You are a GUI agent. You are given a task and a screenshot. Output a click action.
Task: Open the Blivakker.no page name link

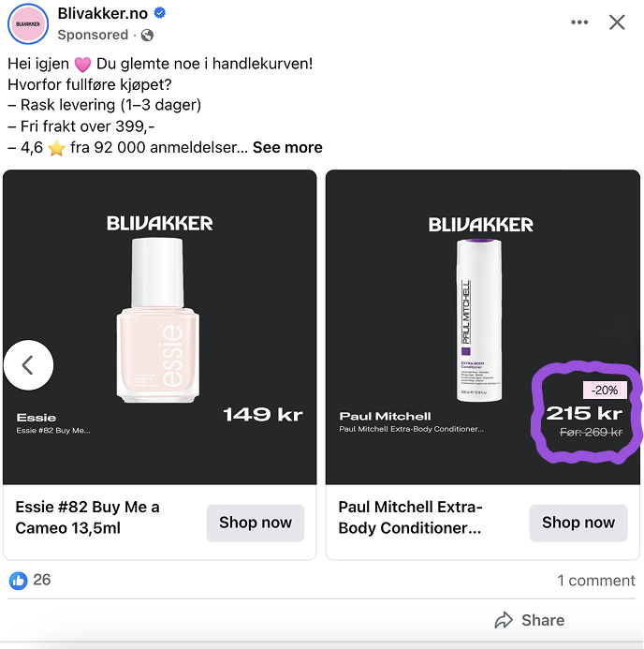pos(101,13)
